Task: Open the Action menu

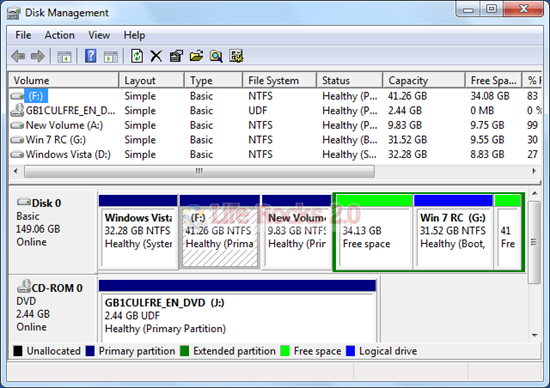Action: (59, 35)
